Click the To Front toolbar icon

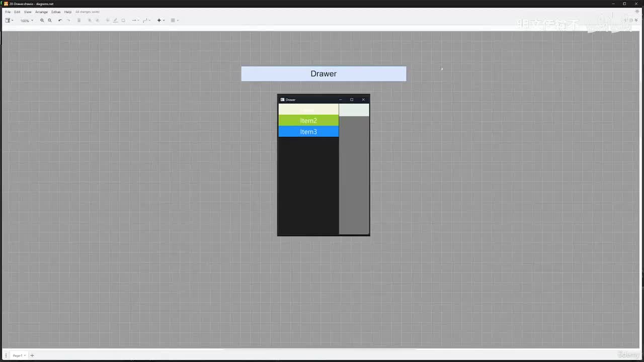[90, 21]
